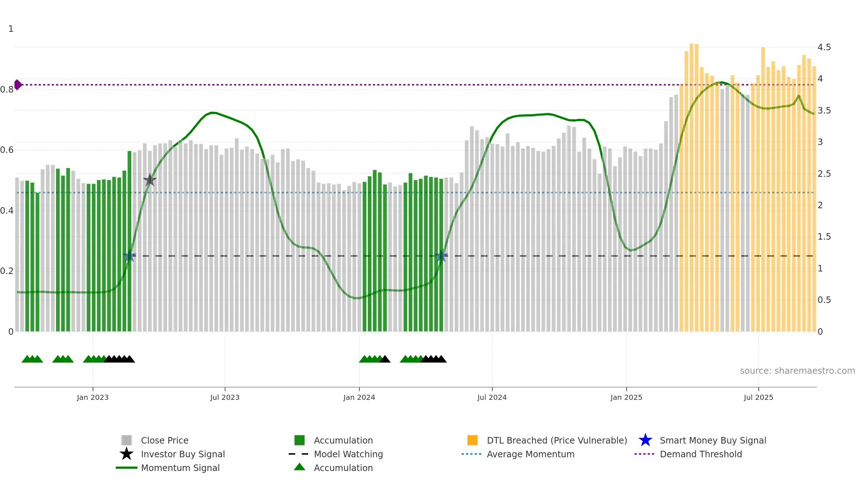Viewport: 868px width, 488px height.
Task: Click the purple diamond Demand Threshold marker
Action: (x=18, y=85)
